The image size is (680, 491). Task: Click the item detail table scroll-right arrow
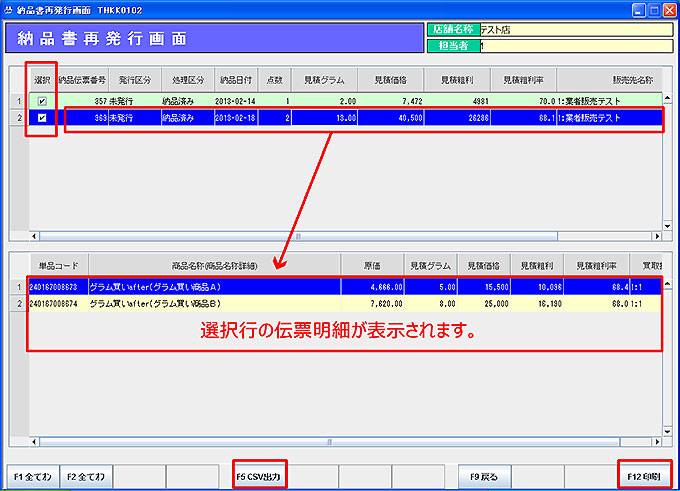pos(657,442)
